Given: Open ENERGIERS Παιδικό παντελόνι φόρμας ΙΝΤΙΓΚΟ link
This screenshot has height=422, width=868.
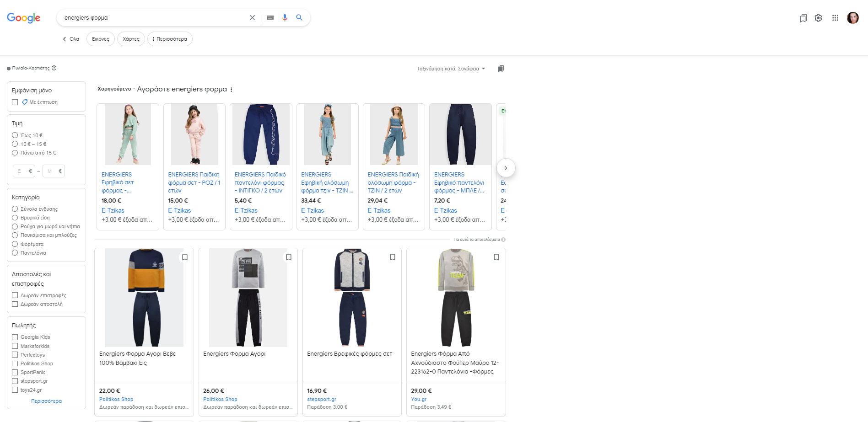Looking at the screenshot, I should point(260,182).
